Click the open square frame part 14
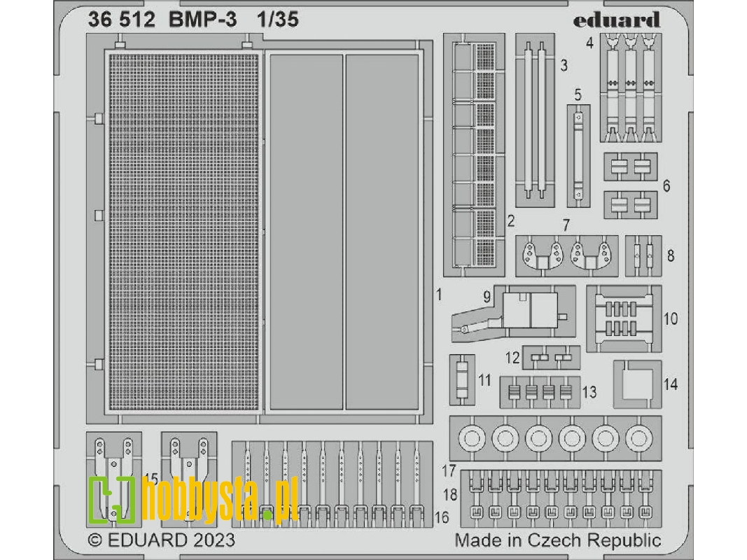Screen dimensions: 747x560 pos(637,384)
